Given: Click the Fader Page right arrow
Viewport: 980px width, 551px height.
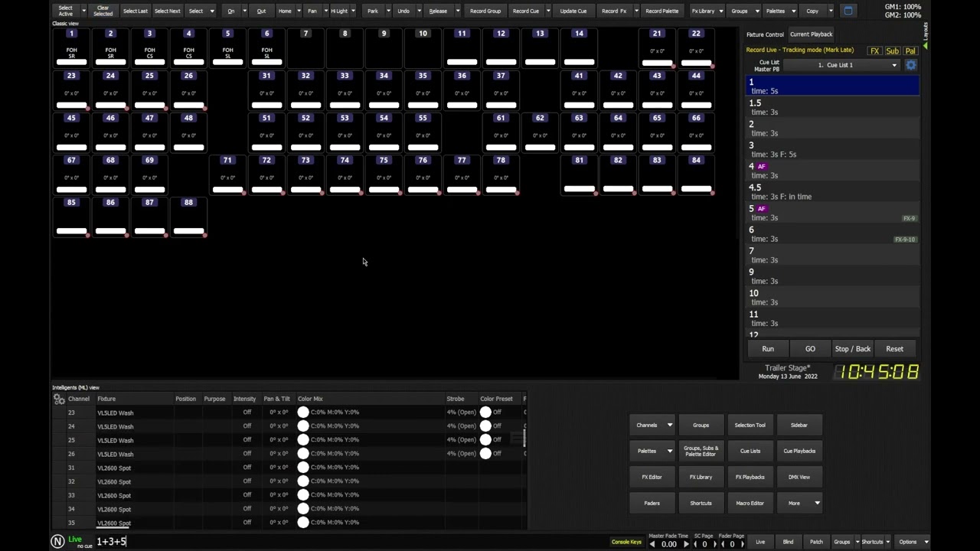Looking at the screenshot, I should coord(741,544).
